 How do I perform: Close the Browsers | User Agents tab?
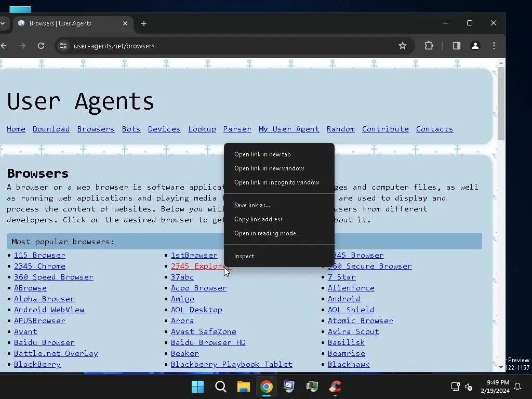(x=125, y=23)
